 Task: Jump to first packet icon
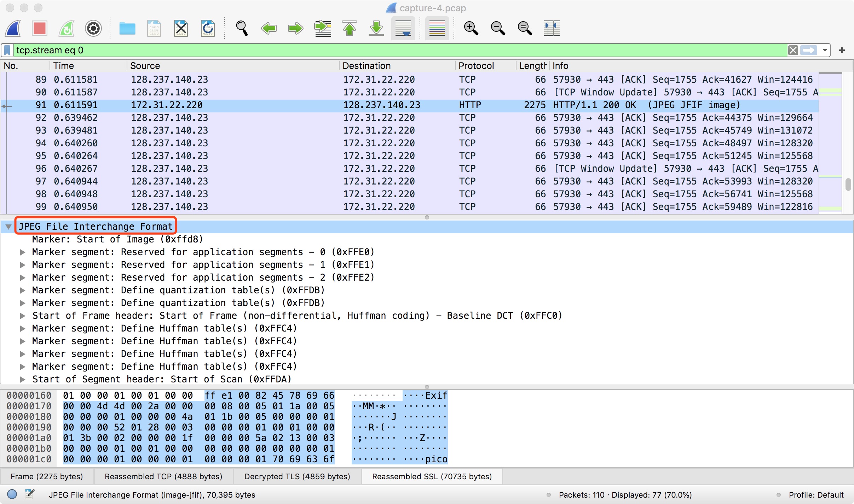[350, 28]
